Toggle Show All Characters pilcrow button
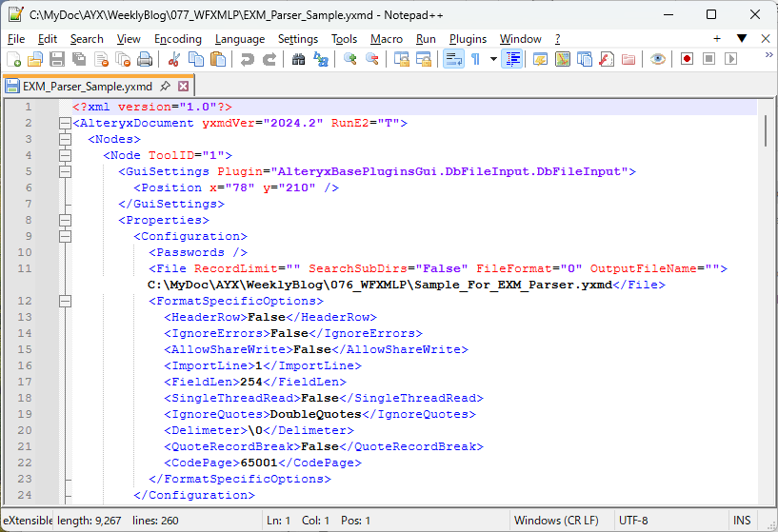 475,59
